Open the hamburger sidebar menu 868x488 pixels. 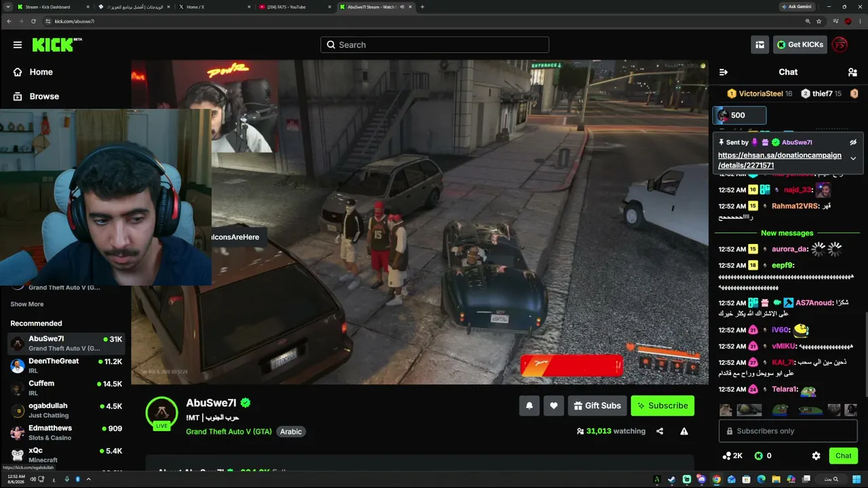17,45
